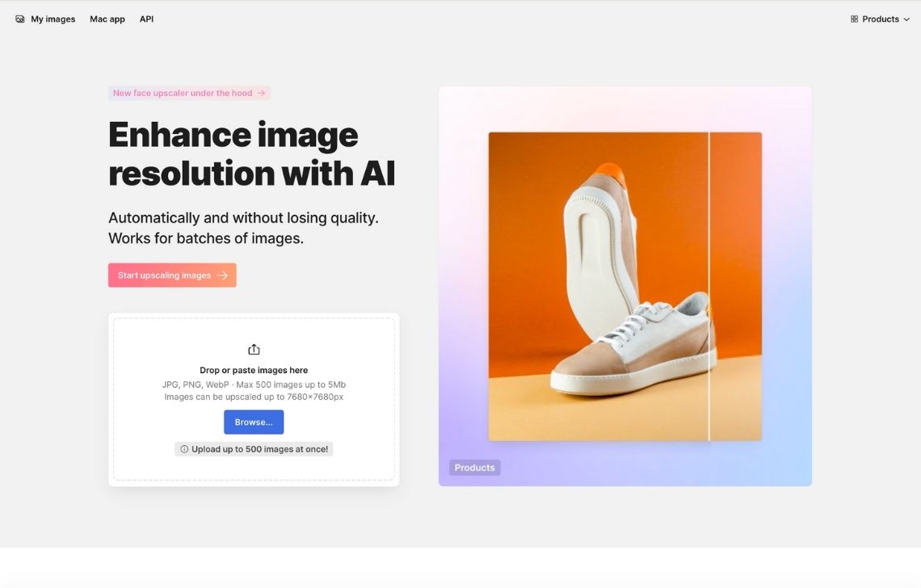
Task: Go to the Mac app page
Action: (107, 19)
